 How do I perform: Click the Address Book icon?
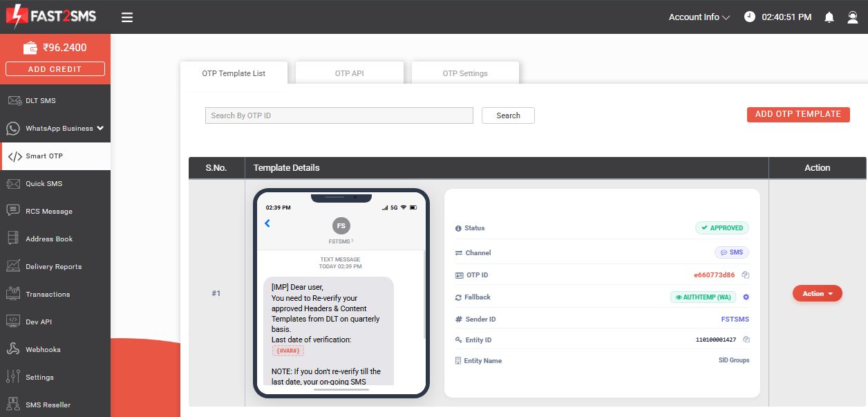click(x=13, y=239)
